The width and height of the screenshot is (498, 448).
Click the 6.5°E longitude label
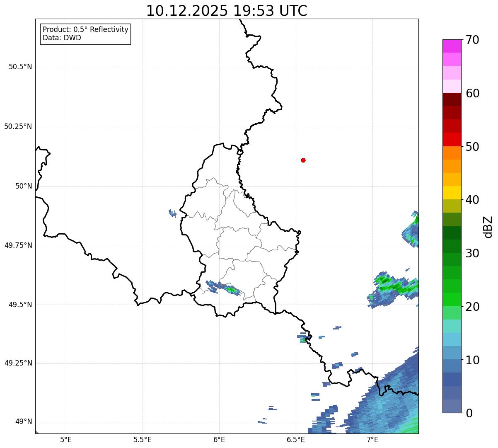coord(296,439)
